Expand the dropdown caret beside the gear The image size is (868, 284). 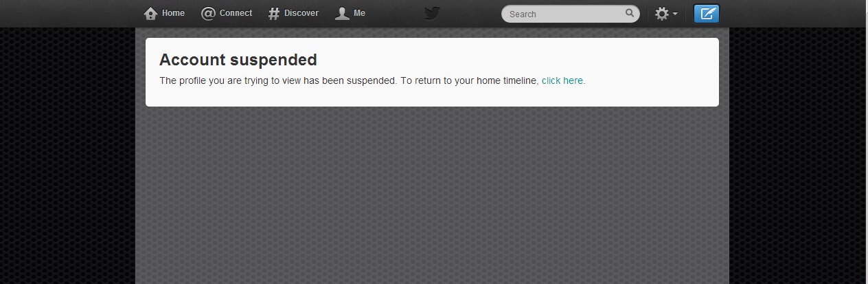coord(675,14)
